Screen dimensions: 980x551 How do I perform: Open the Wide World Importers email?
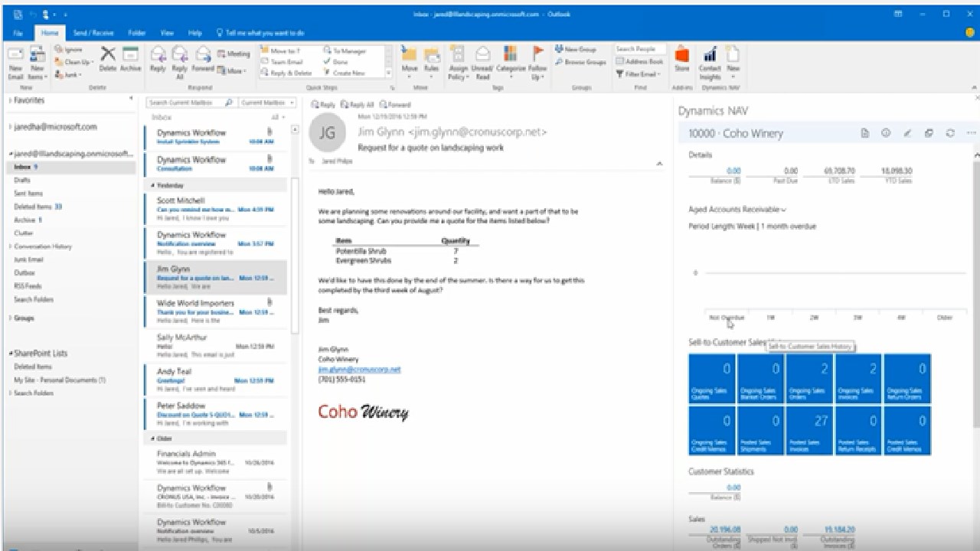[x=215, y=312]
